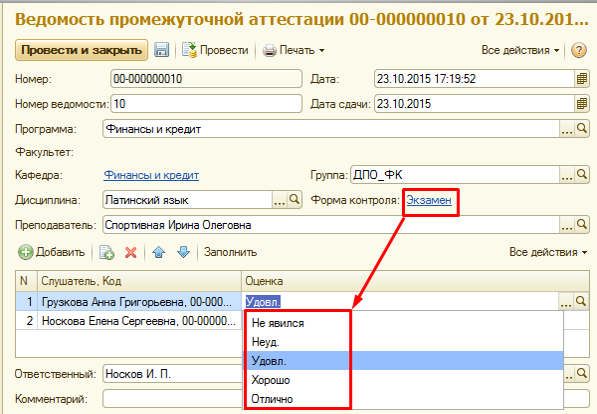
Task: Delete row with the red X icon
Action: tap(131, 252)
